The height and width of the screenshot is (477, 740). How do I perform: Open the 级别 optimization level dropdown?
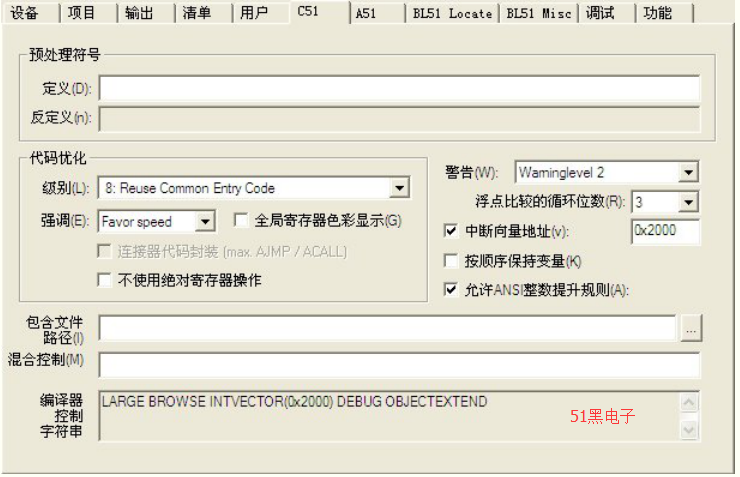pos(399,188)
